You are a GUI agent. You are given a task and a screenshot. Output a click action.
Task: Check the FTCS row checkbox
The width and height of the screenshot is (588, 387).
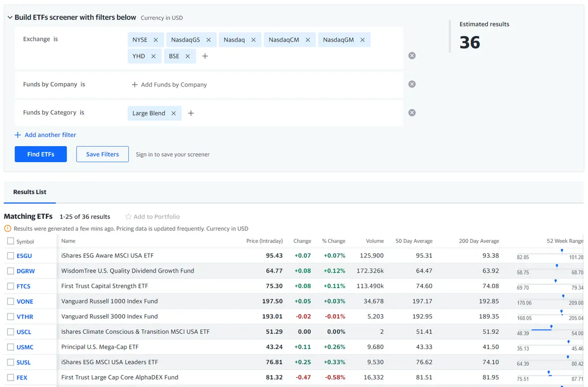(11, 286)
